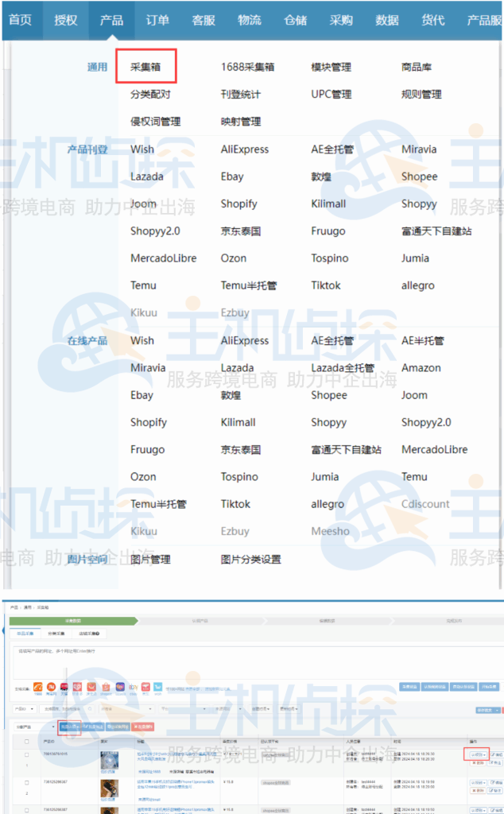Open the 认领到 dropdown in first row
The image size is (504, 814).
[x=477, y=754]
